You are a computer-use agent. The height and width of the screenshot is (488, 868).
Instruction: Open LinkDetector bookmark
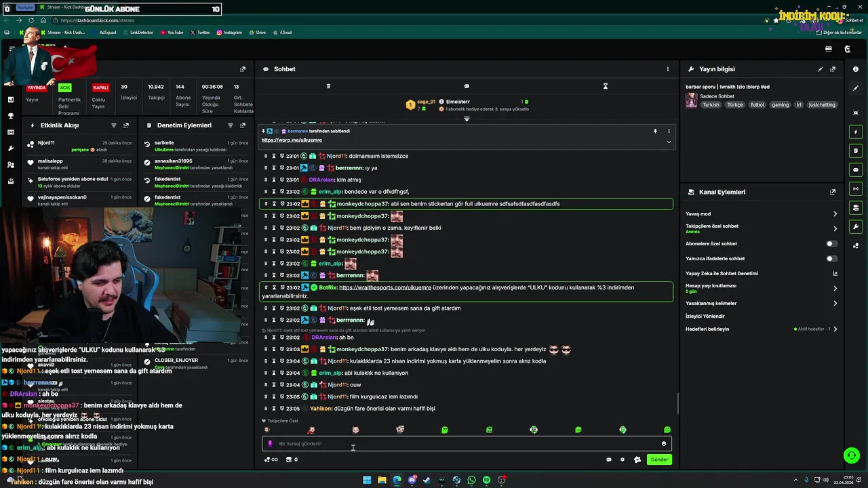138,33
